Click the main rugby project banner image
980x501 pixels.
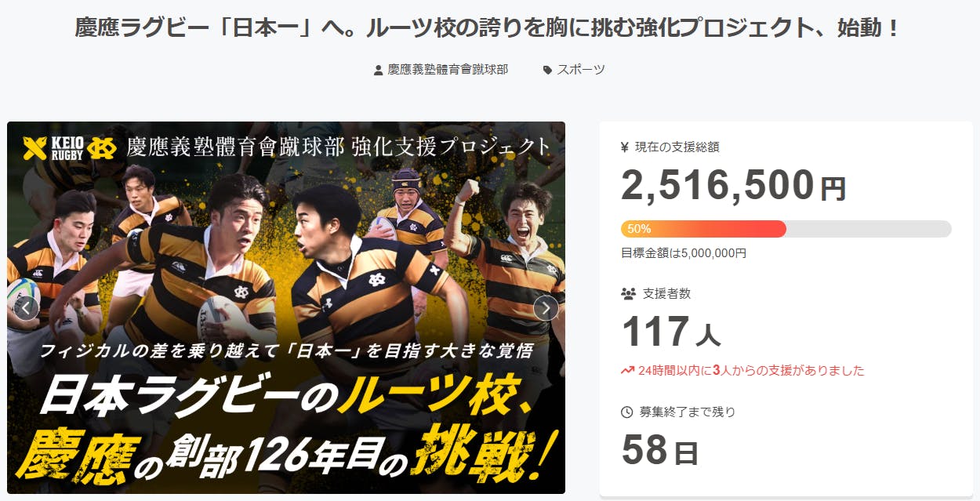point(286,307)
